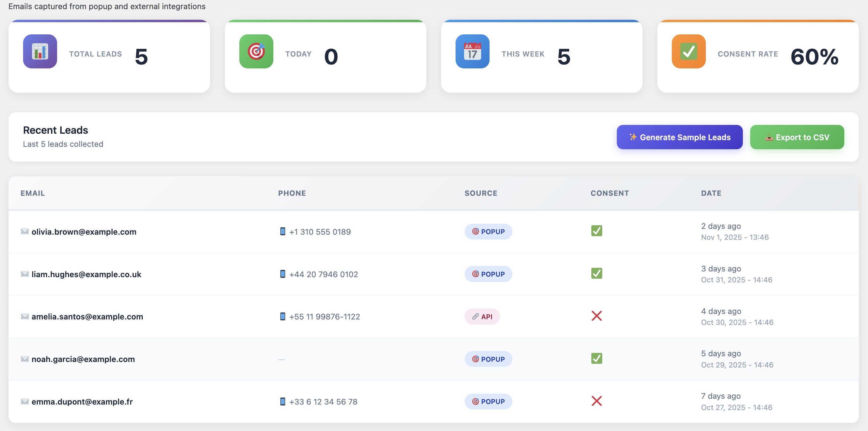
Task: Click phone icon next to +44 20 7946 0102
Action: tap(283, 274)
